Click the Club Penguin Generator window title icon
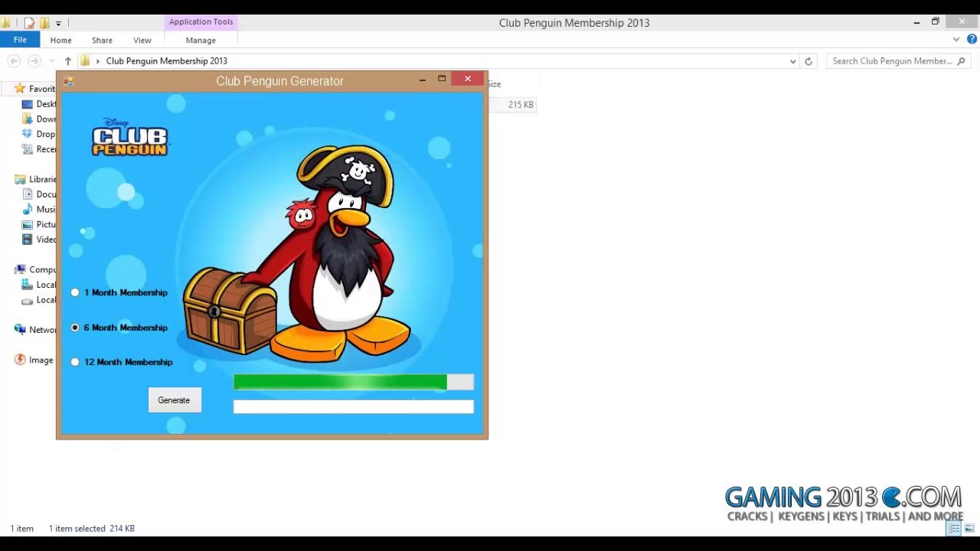This screenshot has width=980, height=551. [68, 80]
